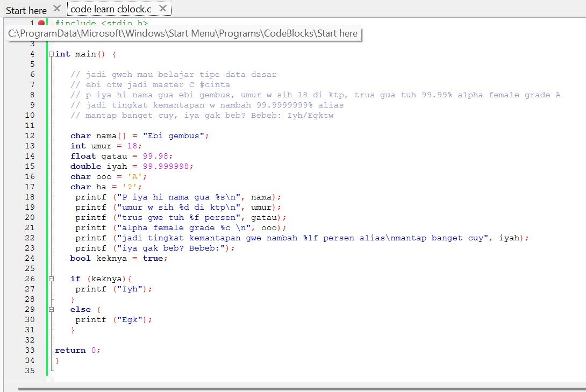Click the red breakpoint marker on line 1
586x392 pixels.
[x=41, y=23]
